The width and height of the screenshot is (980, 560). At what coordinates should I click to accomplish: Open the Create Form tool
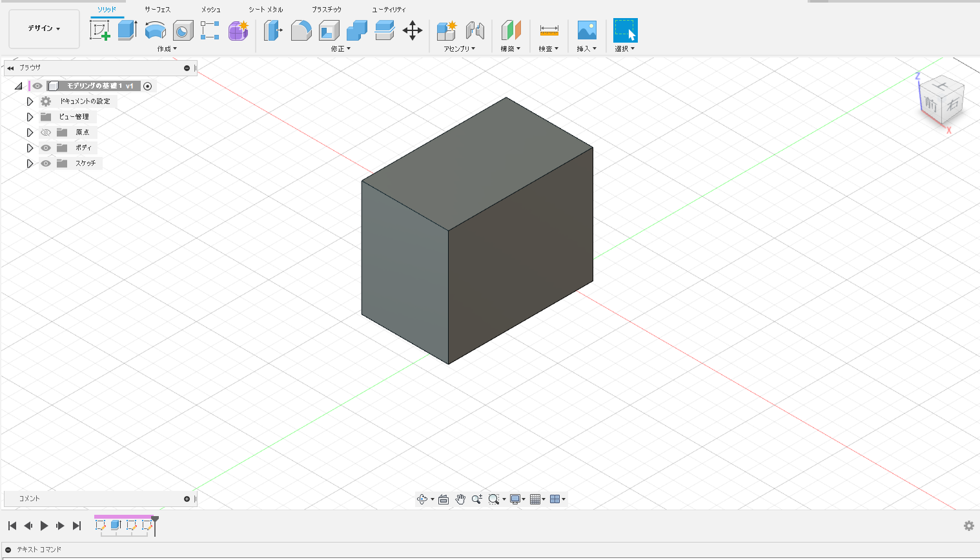click(x=238, y=30)
